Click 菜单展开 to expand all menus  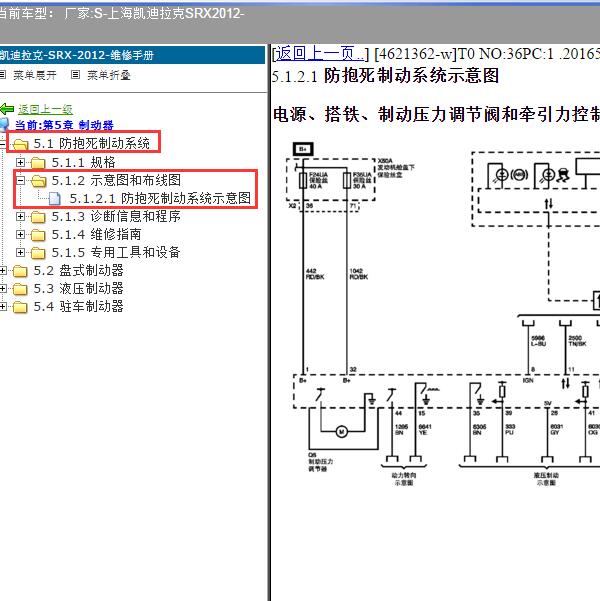(35, 75)
